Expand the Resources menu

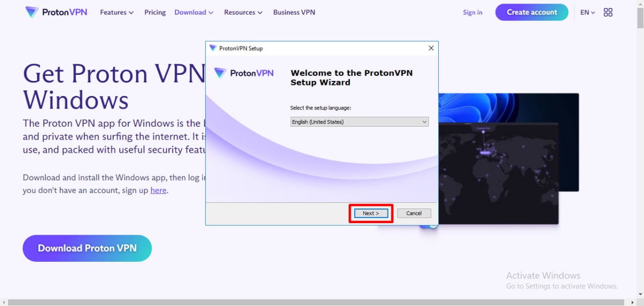(x=243, y=13)
